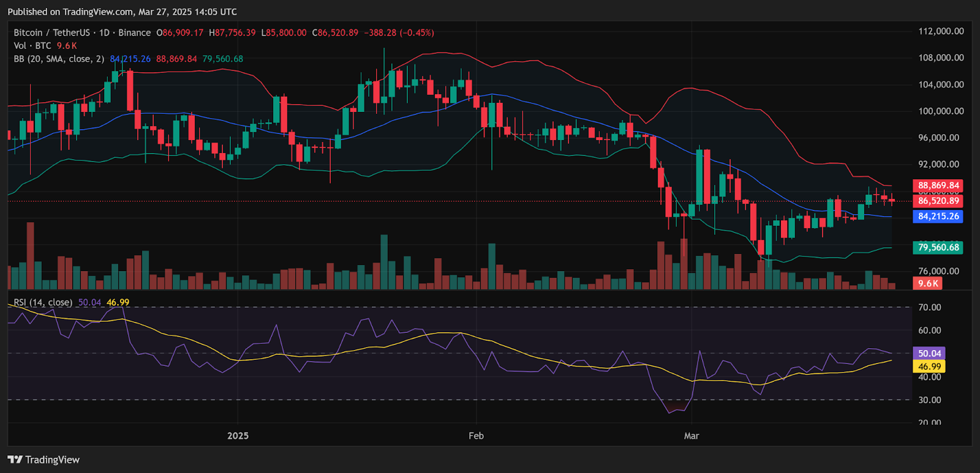Click the 104,000.00 price axis label
Screen dimensions: 980x473
click(941, 84)
